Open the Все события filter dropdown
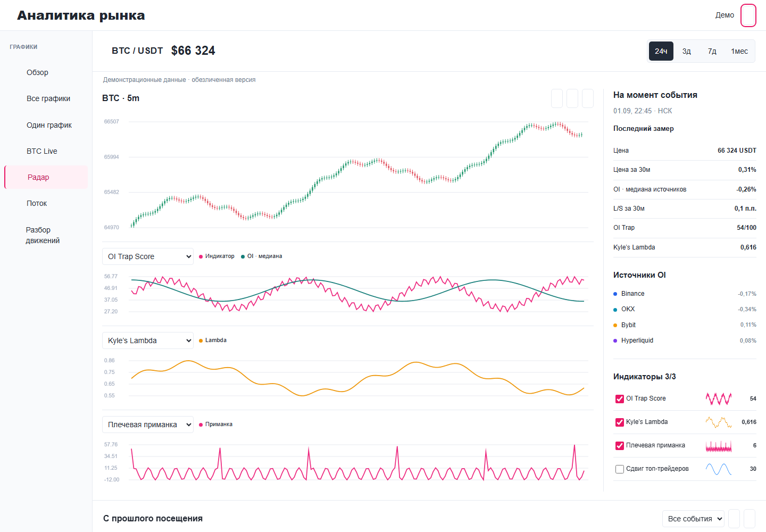766x532 pixels. (x=694, y=519)
